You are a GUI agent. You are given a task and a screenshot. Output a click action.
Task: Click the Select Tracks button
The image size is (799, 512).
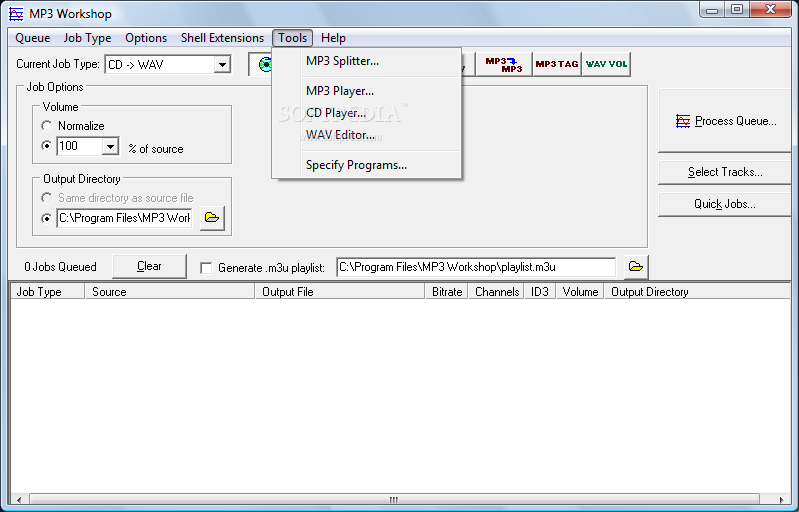726,172
